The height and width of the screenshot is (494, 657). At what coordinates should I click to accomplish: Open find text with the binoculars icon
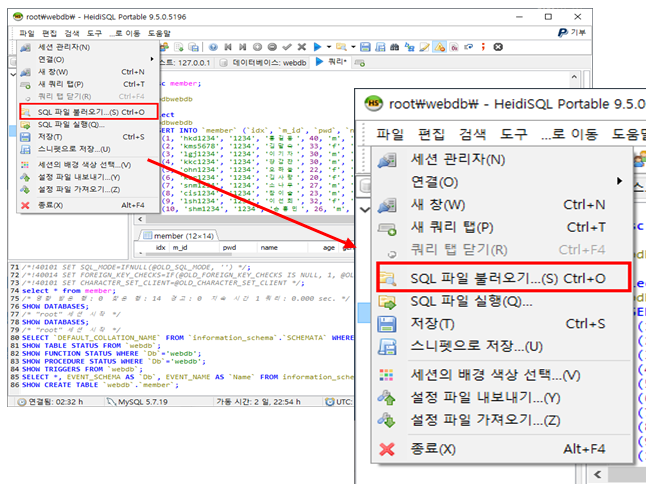pos(394,47)
